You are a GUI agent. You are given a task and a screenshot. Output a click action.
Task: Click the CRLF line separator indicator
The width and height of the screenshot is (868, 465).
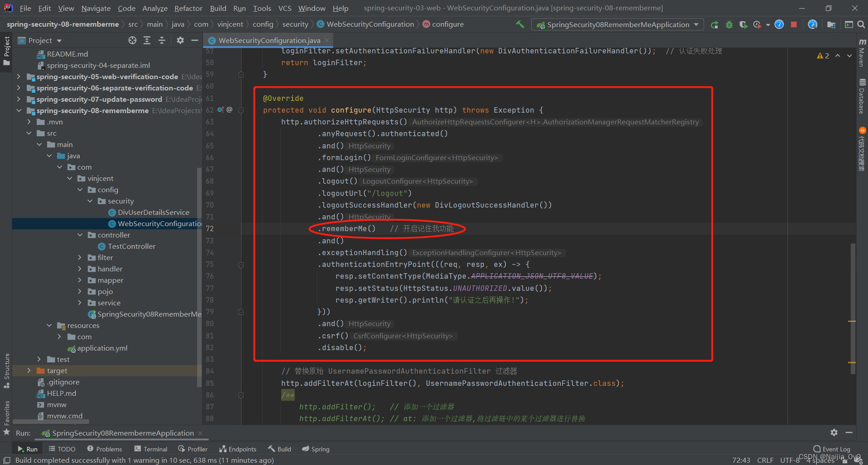pyautogui.click(x=765, y=460)
